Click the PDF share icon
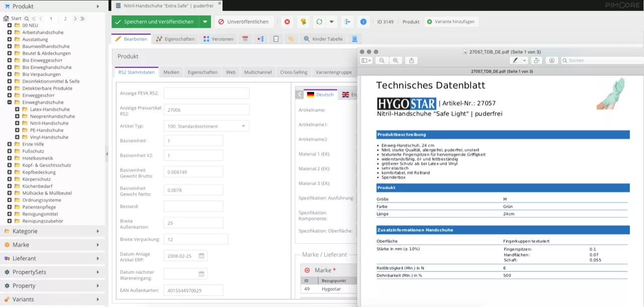 [x=412, y=60]
